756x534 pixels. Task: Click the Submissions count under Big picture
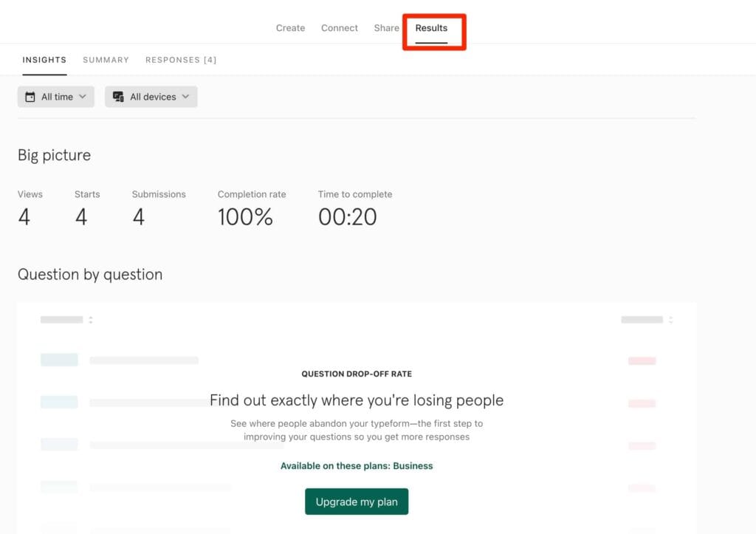pos(139,216)
